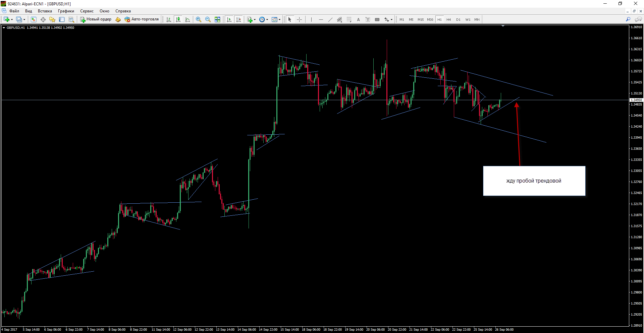Expand the profiles dropdown arrow

(24, 19)
